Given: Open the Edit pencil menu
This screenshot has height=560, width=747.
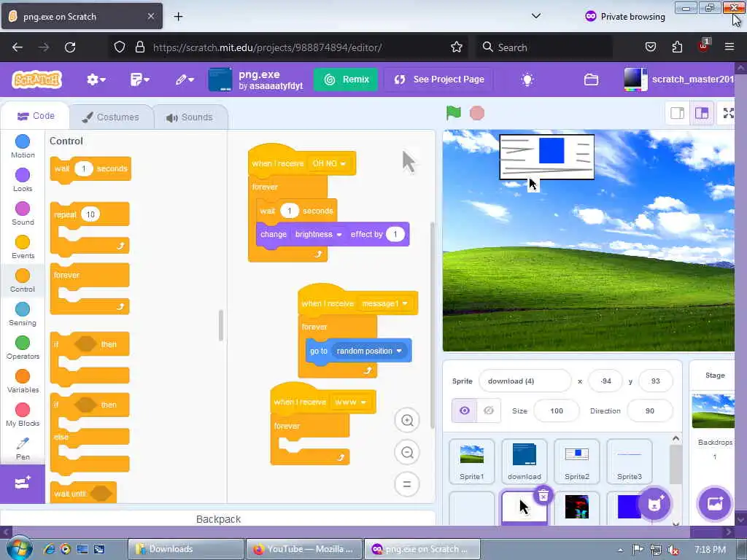Looking at the screenshot, I should (184, 79).
